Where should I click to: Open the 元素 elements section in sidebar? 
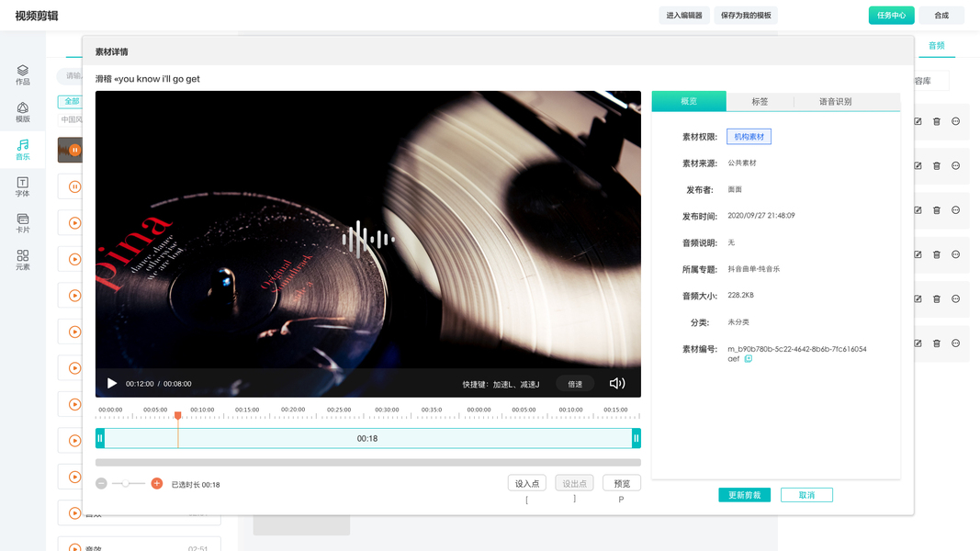pos(22,260)
